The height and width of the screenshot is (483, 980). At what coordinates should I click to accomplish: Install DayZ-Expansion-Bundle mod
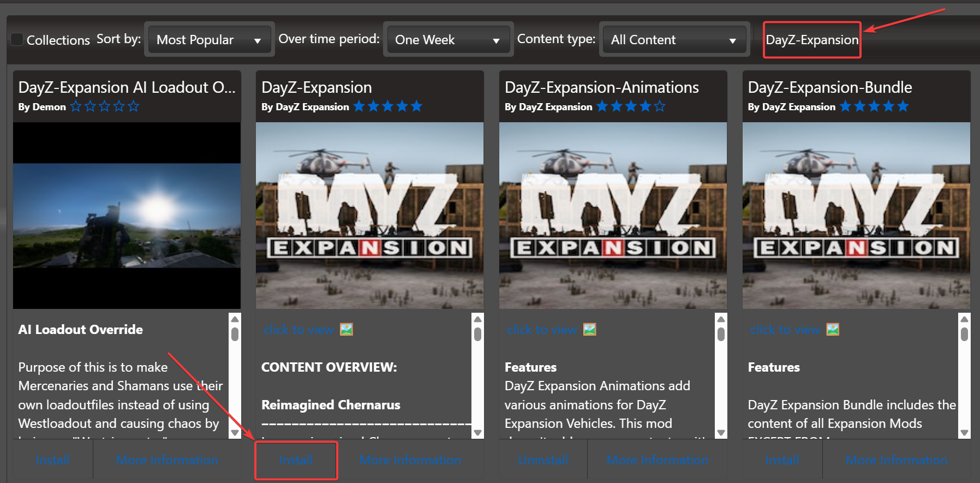[782, 460]
